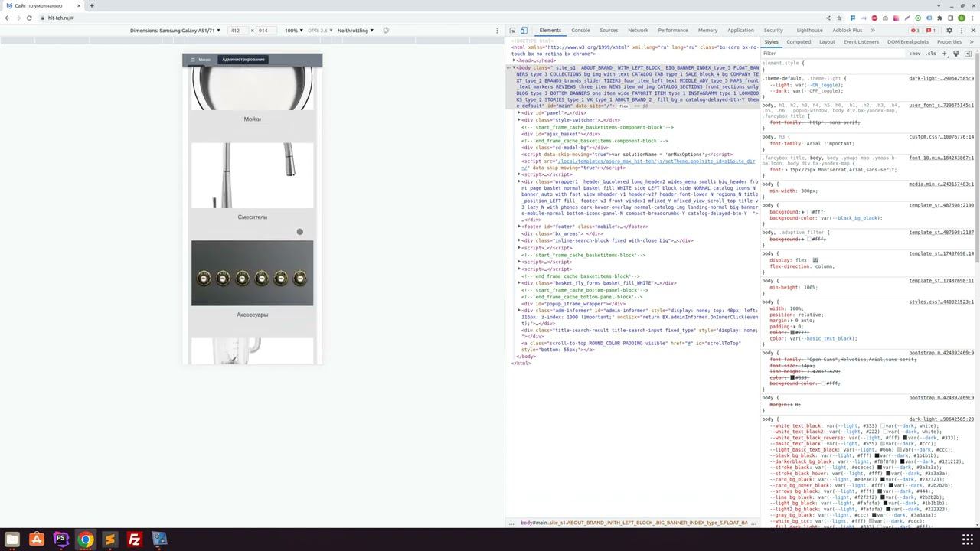Screen dimensions: 980x551
Task: Toggle the :hov element state panel
Action: coord(915,54)
